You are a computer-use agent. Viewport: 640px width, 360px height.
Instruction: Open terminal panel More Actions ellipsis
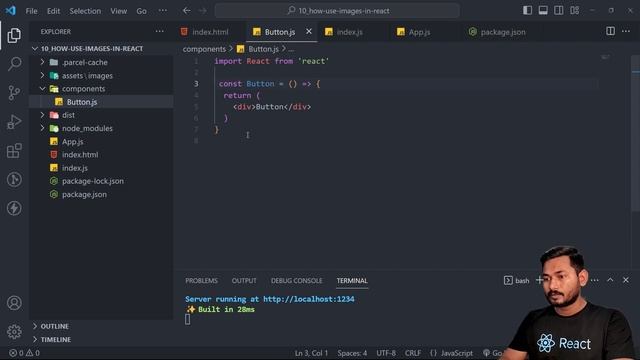pos(595,280)
